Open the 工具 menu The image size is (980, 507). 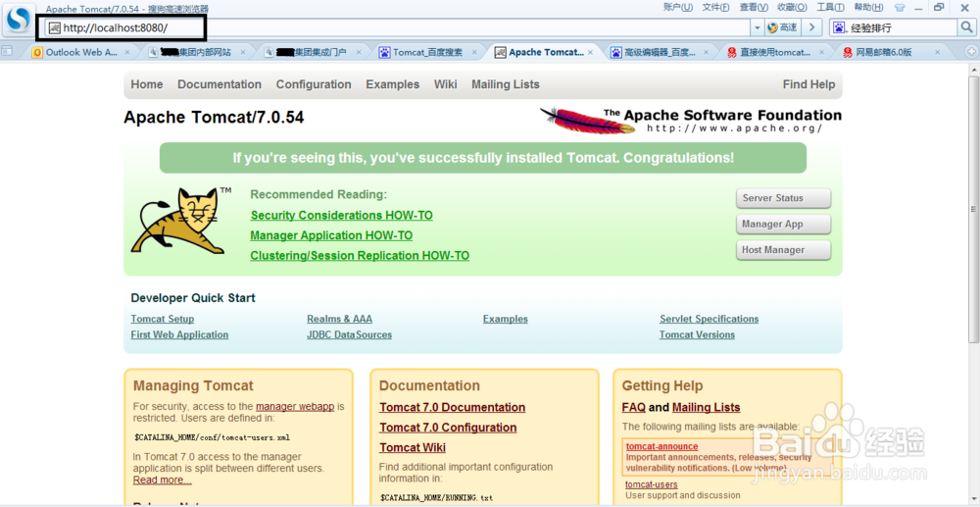coord(831,7)
